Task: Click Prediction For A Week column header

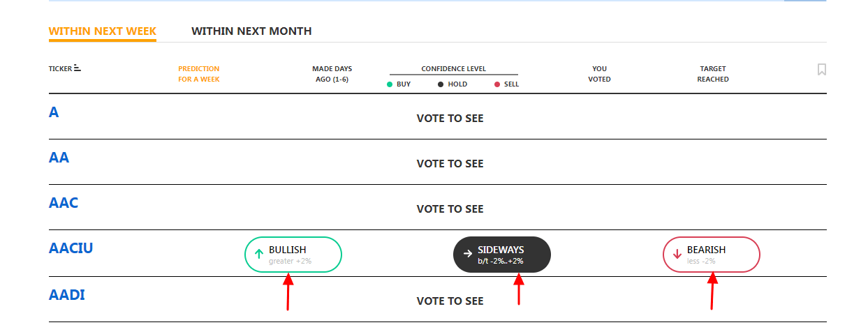Action: (x=198, y=74)
